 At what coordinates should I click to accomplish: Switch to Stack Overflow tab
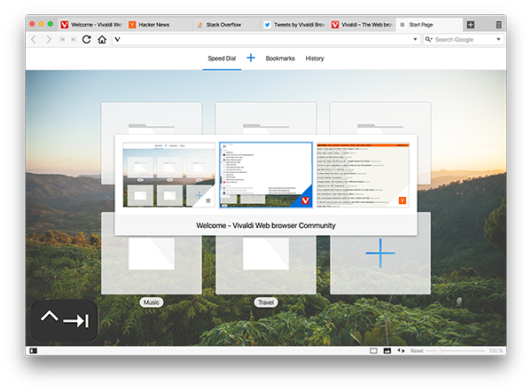[227, 25]
